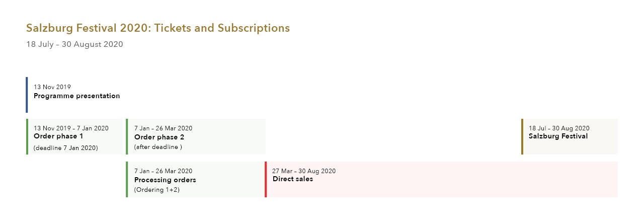Click the Salzburg Festival 2020 tickets heading
This screenshot has height=224, width=644.
tap(158, 28)
